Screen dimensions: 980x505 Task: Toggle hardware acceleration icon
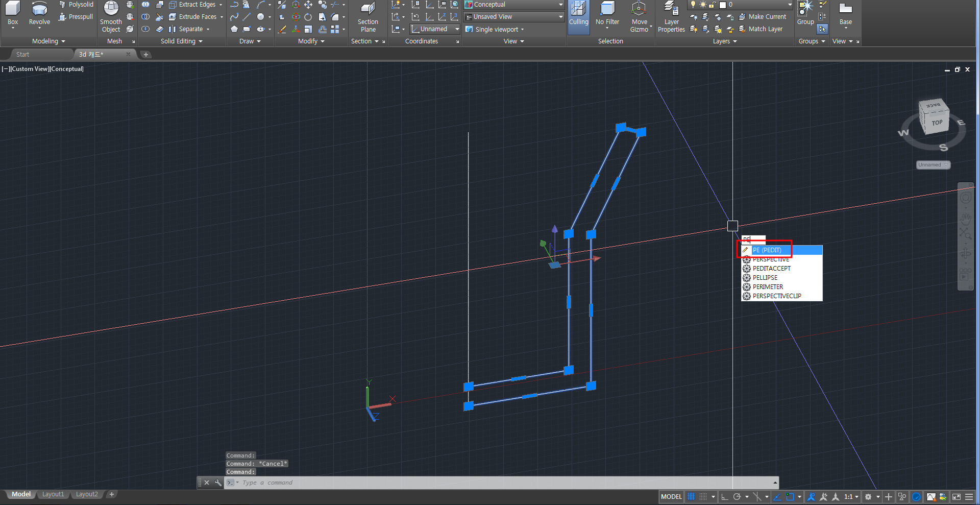[x=917, y=497]
